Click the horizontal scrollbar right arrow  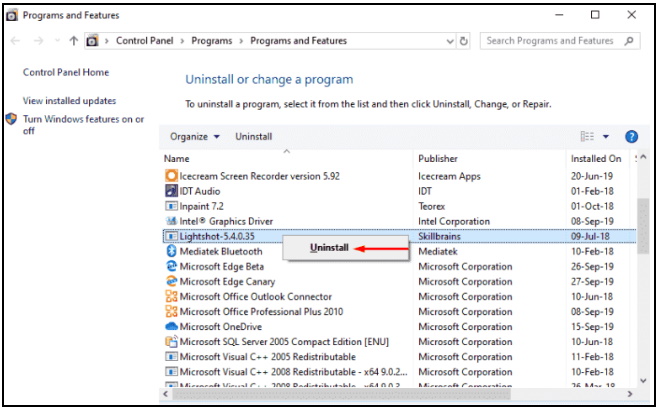[x=630, y=394]
